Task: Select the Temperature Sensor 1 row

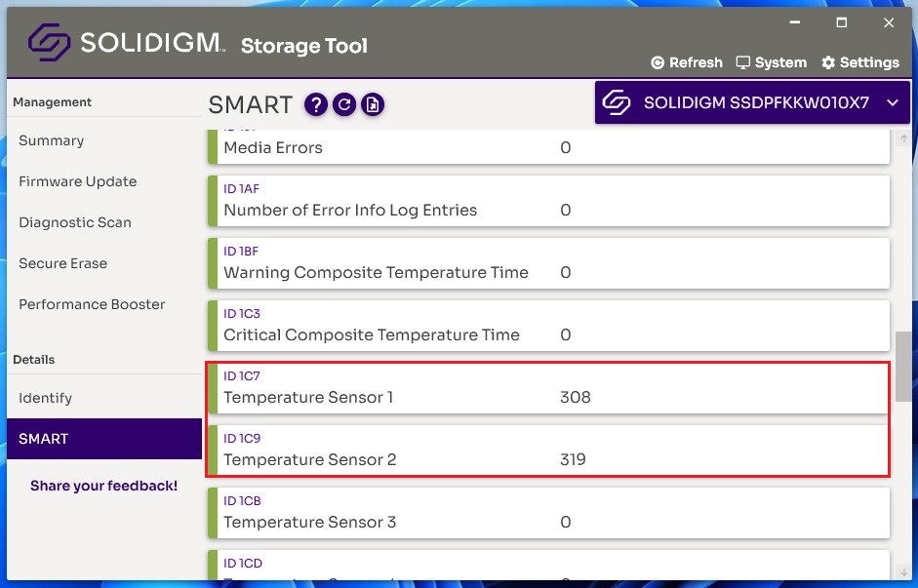Action: [548, 388]
